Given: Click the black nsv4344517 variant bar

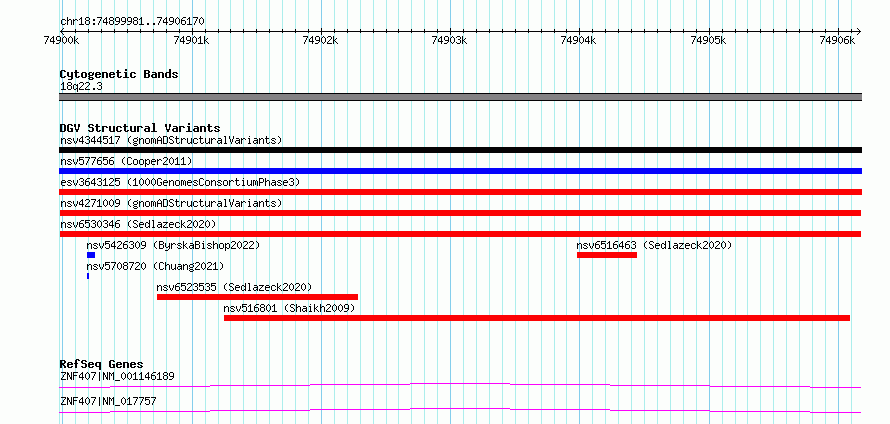Looking at the screenshot, I should (460, 150).
